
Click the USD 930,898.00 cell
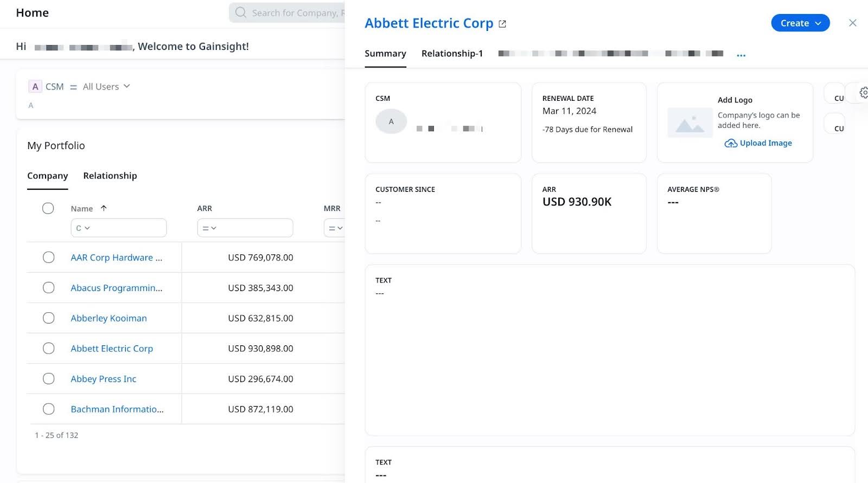coord(260,349)
